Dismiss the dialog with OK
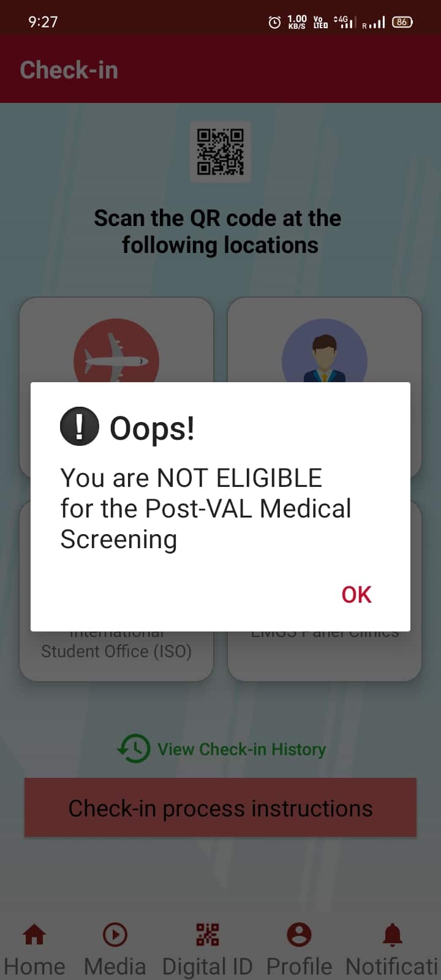Image resolution: width=441 pixels, height=980 pixels. (356, 594)
